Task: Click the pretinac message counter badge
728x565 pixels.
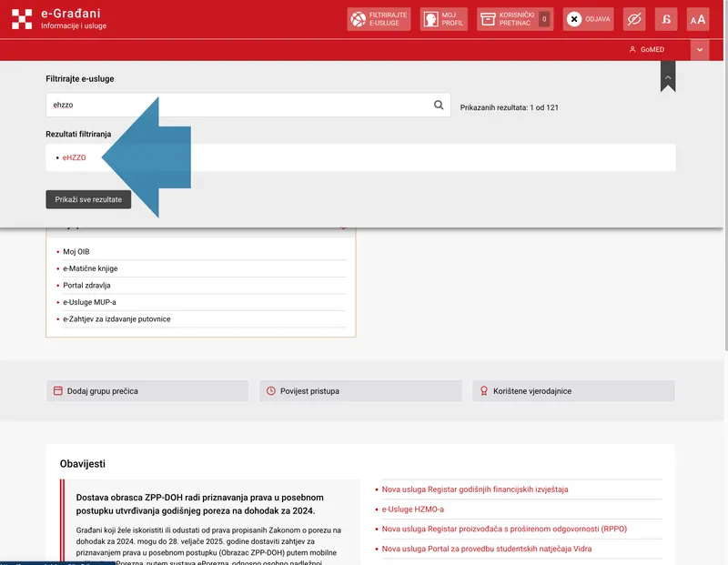Action: point(544,19)
